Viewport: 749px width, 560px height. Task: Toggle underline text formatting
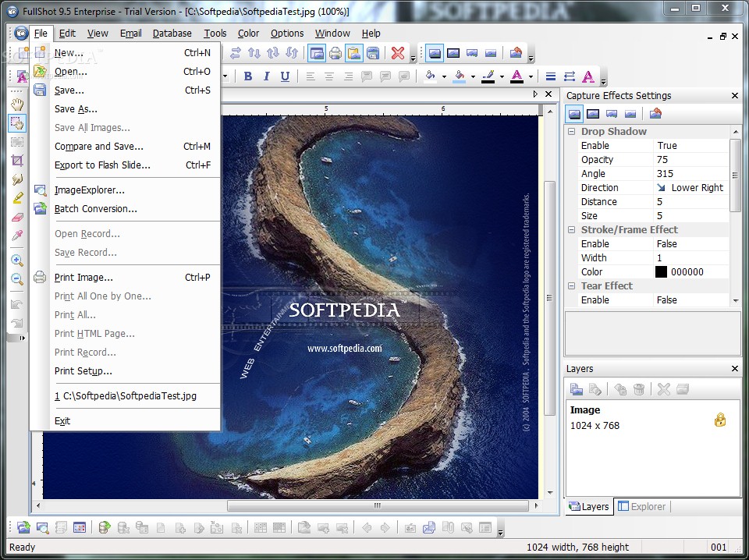(286, 76)
